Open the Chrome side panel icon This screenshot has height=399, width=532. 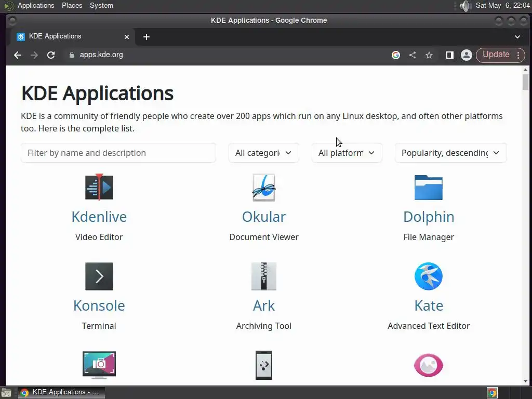[450, 55]
